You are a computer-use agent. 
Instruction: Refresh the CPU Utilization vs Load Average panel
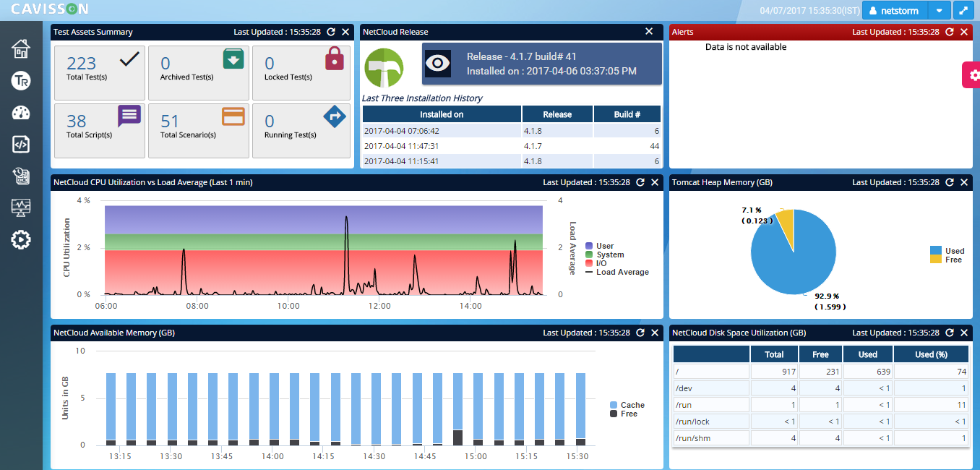[640, 182]
